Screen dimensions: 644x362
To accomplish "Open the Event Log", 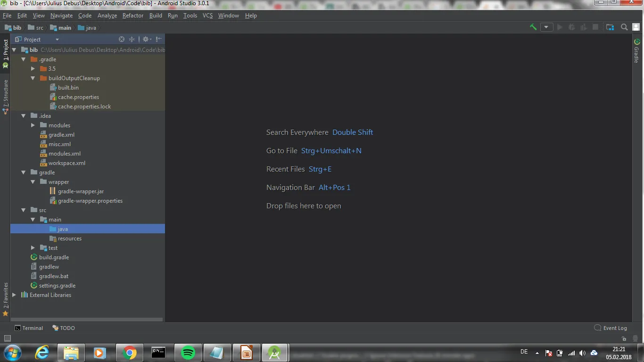I will (x=611, y=328).
